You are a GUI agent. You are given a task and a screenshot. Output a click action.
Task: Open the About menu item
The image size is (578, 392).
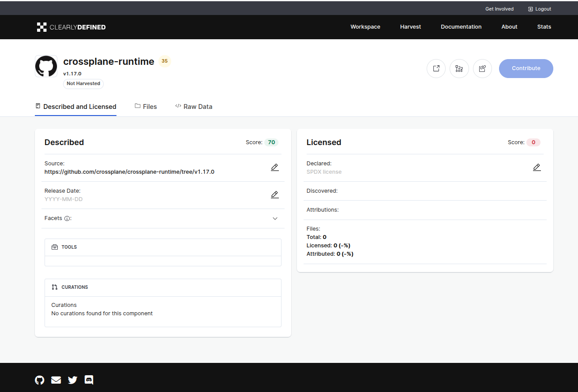click(x=509, y=27)
